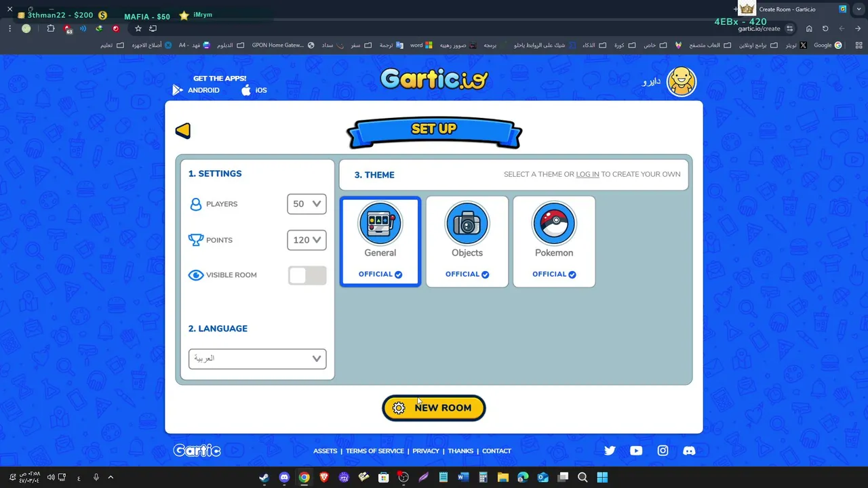Open the GPON Home Gateway bookmark
This screenshot has width=868, height=488.
point(283,45)
